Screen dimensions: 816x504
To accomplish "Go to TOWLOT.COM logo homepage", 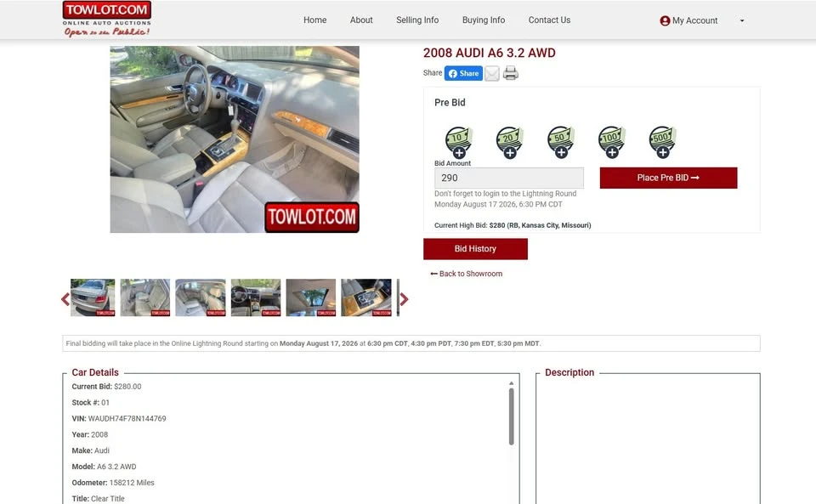I will [x=107, y=19].
